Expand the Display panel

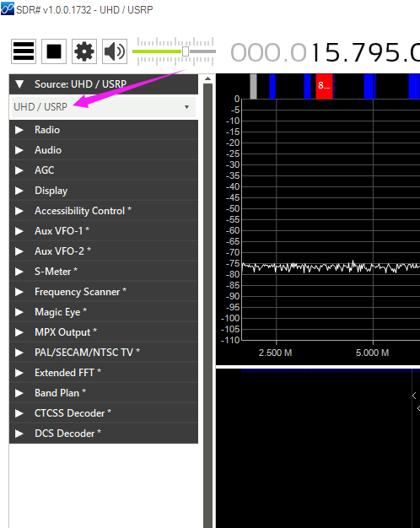click(x=104, y=191)
